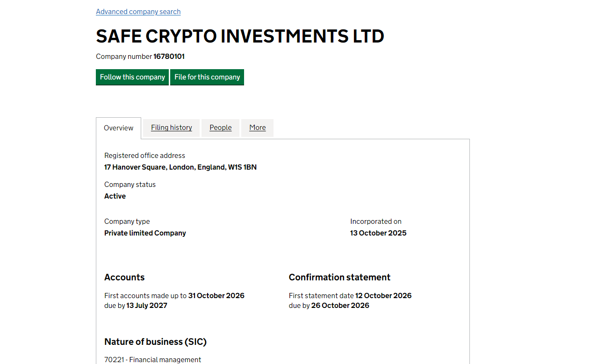Click the Confirmation statement section heading
This screenshot has height=364, width=598.
339,278
